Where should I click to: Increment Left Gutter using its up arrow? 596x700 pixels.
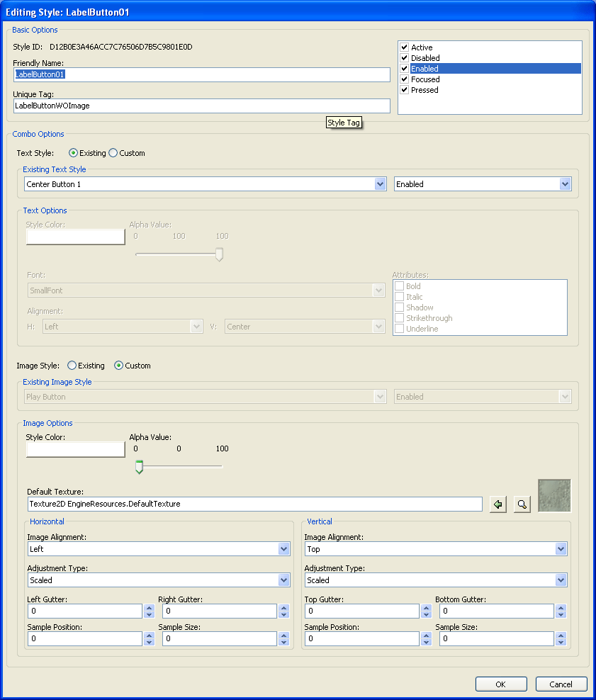click(x=148, y=608)
